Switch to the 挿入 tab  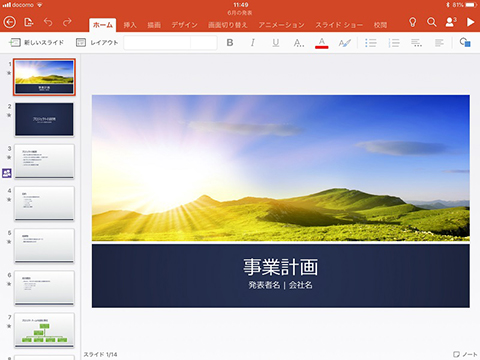click(x=130, y=25)
